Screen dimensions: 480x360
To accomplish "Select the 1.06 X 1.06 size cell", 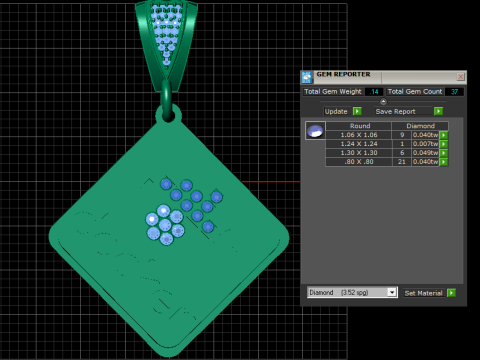I will point(359,135).
